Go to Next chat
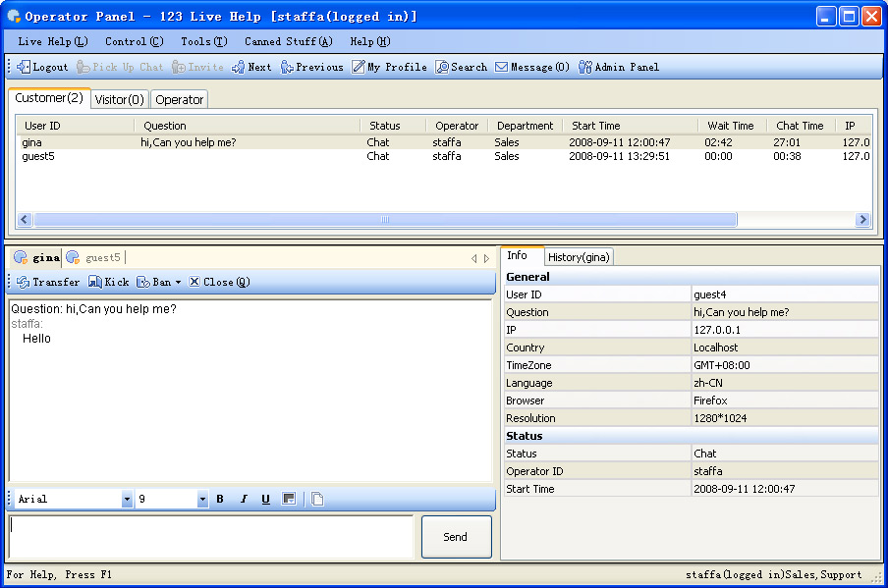 click(251, 67)
